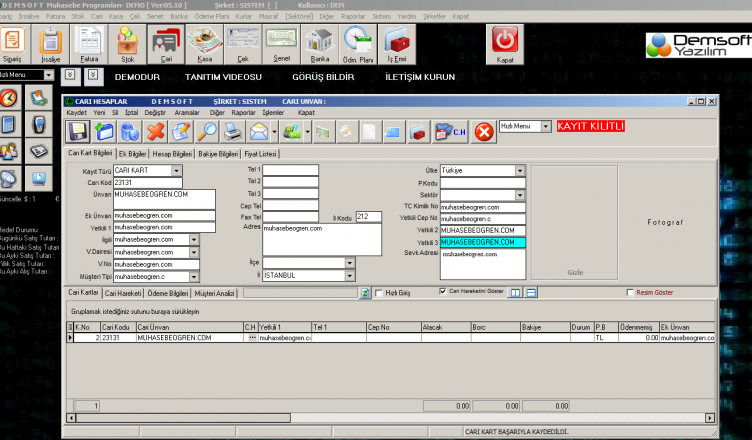This screenshot has width=752, height=440.
Task: Open the İlçe dropdown
Action: (350, 263)
